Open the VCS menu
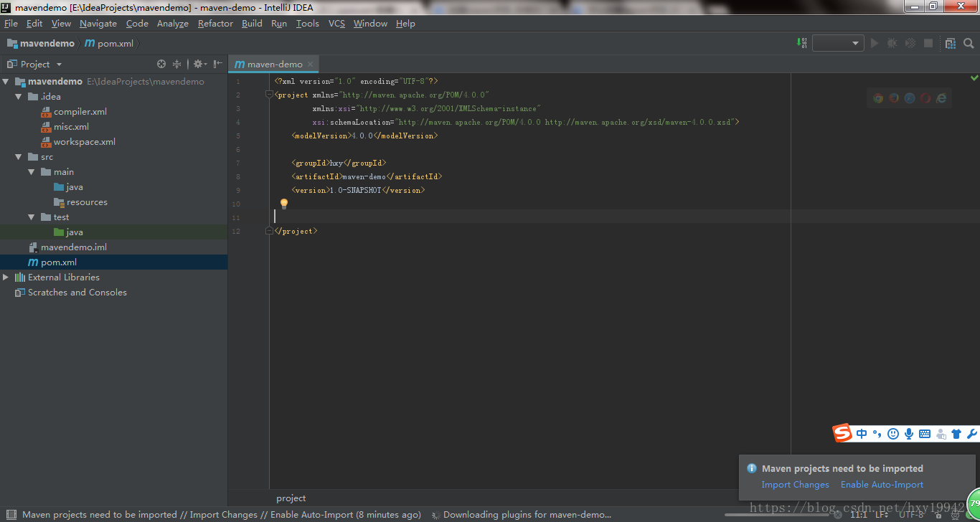This screenshot has width=980, height=522. coord(336,23)
